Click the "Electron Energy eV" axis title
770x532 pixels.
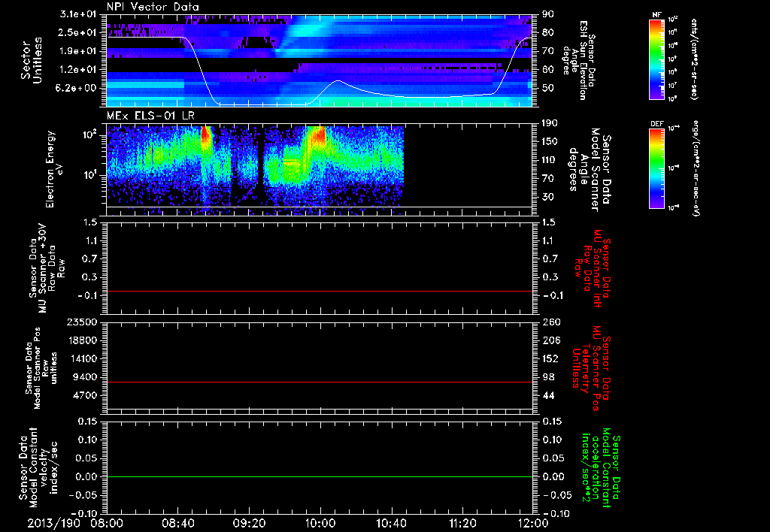(x=53, y=169)
